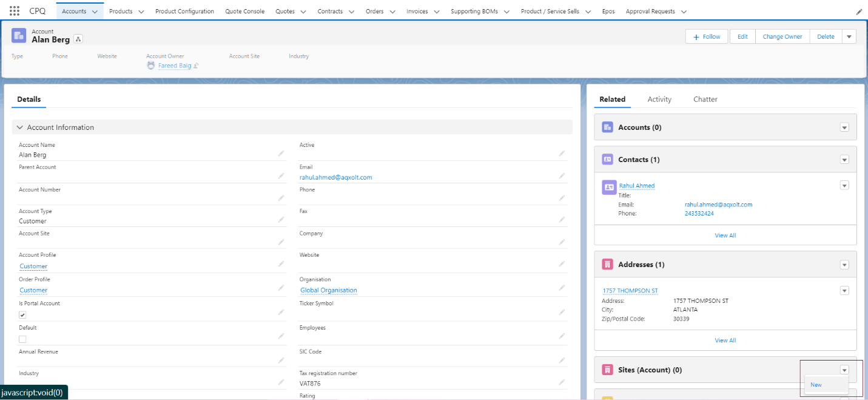The width and height of the screenshot is (868, 400).
Task: Check the Default checkbox
Action: pos(22,339)
